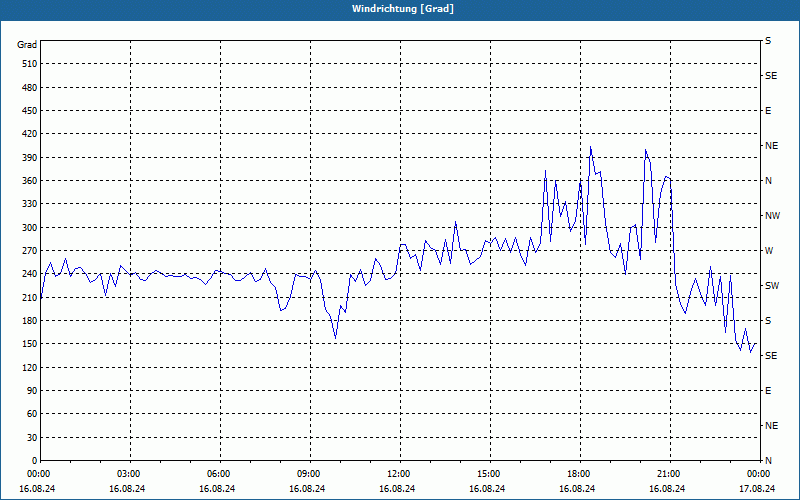Select the SE compass label near 150

click(771, 356)
